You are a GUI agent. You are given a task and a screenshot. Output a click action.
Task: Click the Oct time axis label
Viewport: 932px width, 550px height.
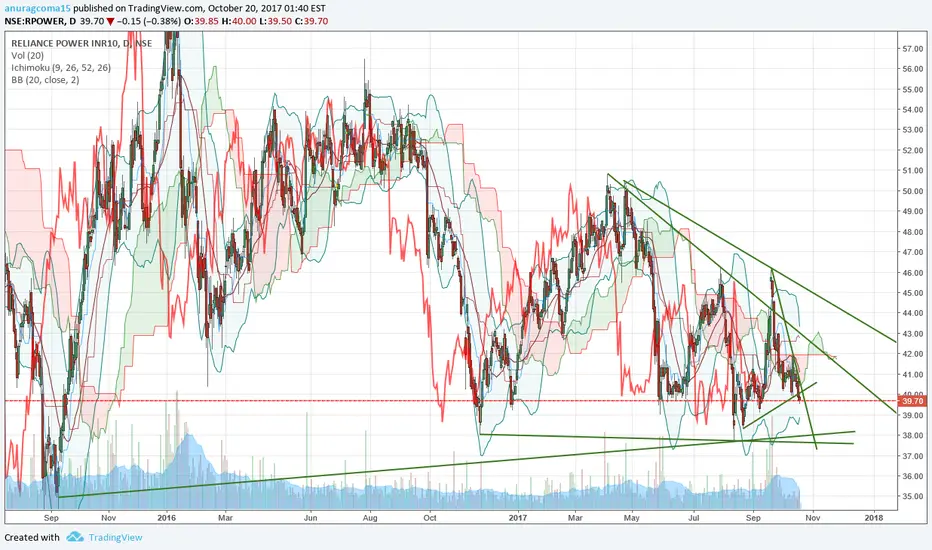coord(430,518)
